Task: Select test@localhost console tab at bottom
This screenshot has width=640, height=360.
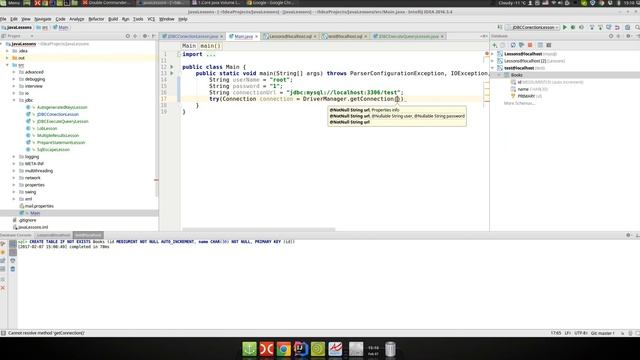Action: (x=88, y=235)
